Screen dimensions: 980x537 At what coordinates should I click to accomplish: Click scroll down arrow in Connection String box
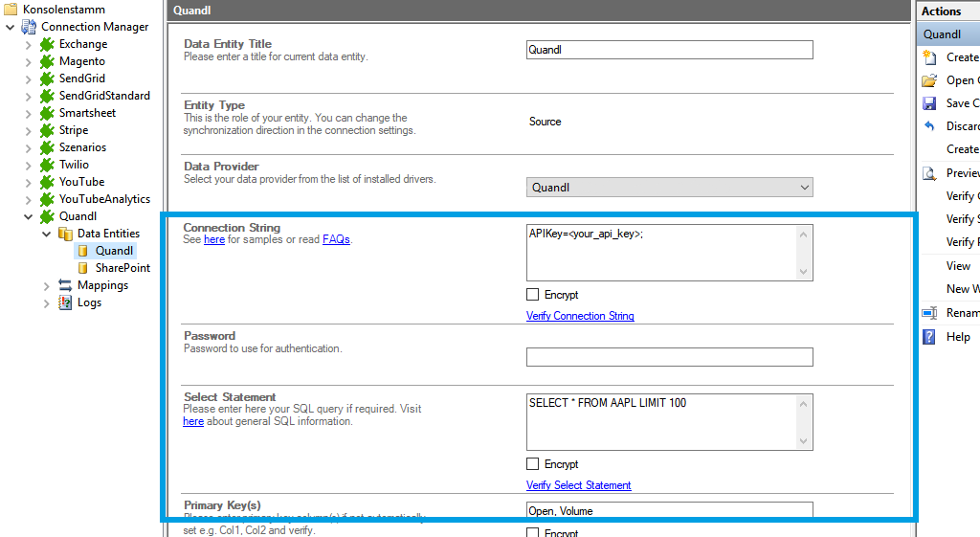point(804,272)
